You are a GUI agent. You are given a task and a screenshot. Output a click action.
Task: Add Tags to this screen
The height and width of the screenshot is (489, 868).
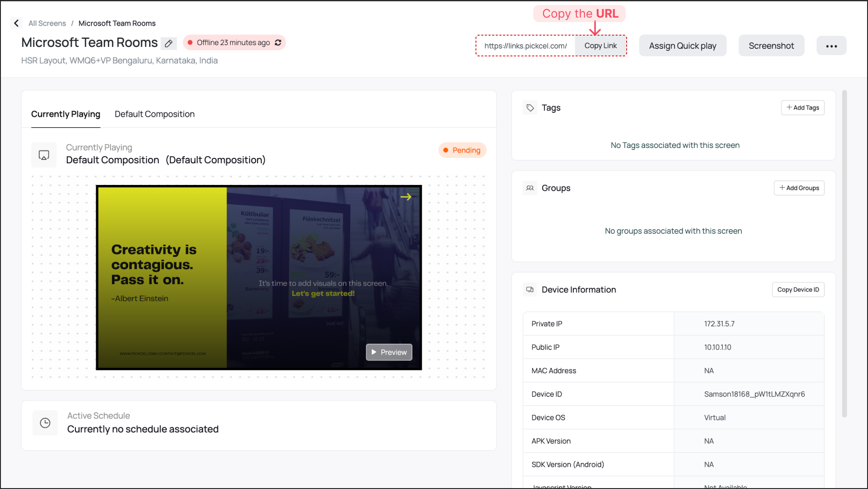tap(802, 108)
